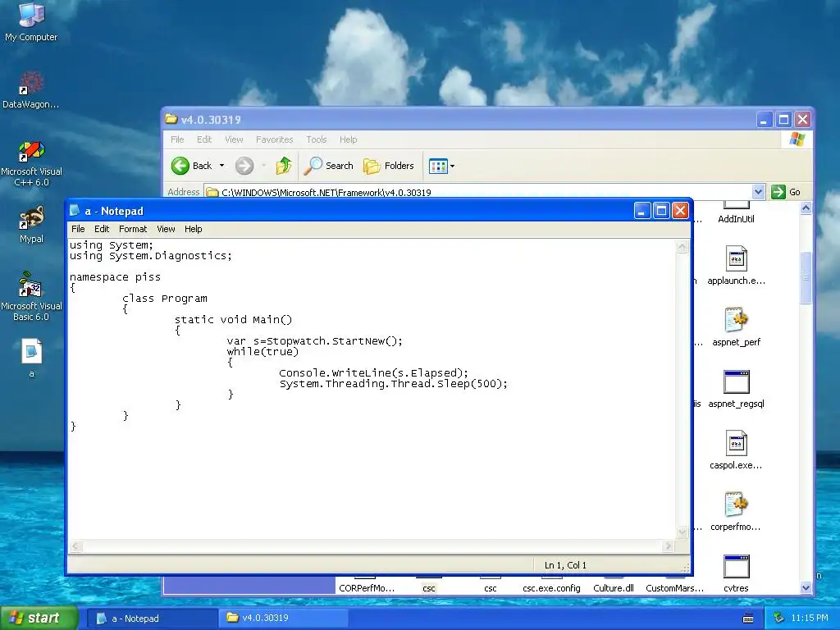Screen dimensions: 840x630
Task: Open My Computer desktop icon
Action: click(x=31, y=21)
